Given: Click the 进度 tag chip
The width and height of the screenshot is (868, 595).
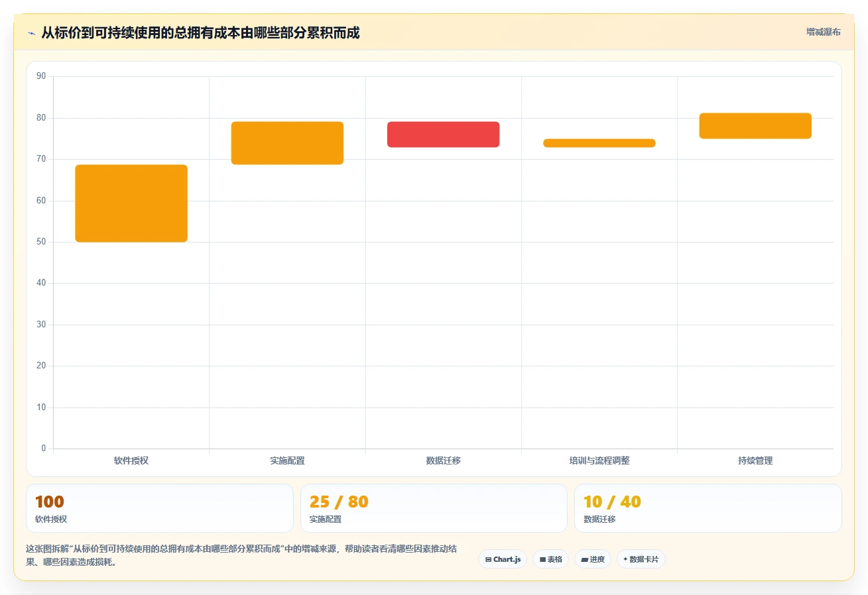Looking at the screenshot, I should (592, 559).
